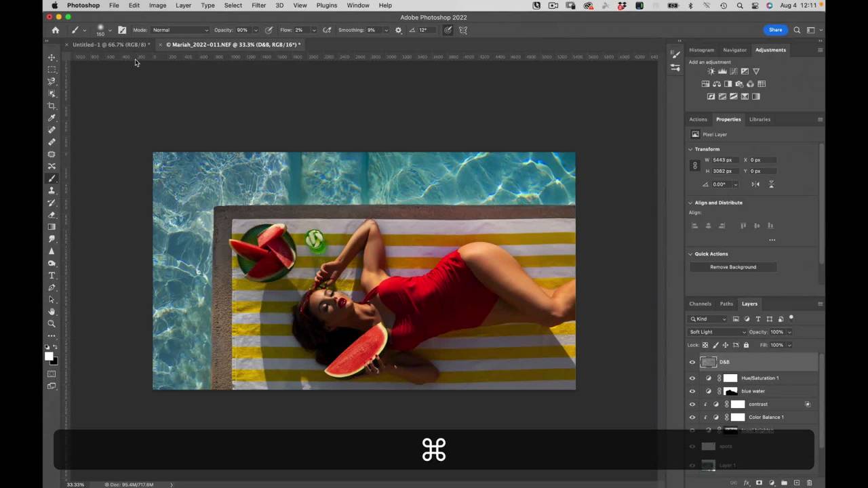This screenshot has height=488, width=868.
Task: Activate the Horizontal Type tool
Action: pyautogui.click(x=52, y=275)
